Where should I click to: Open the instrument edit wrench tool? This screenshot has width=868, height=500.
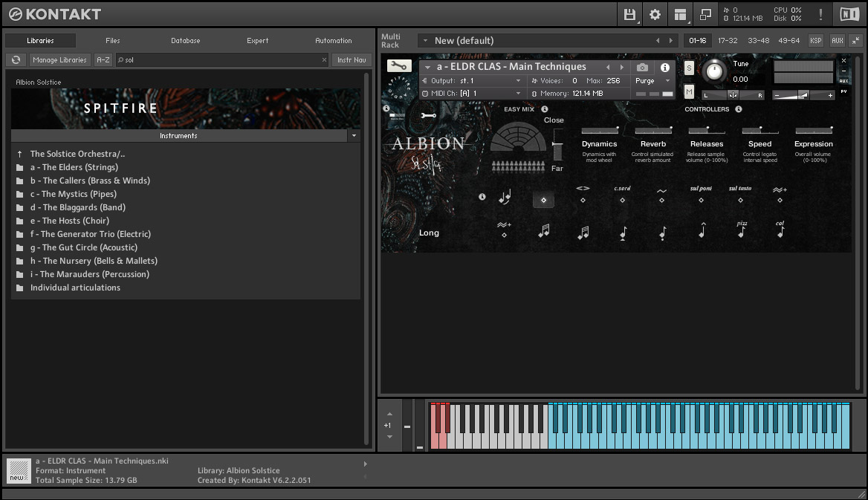point(399,65)
